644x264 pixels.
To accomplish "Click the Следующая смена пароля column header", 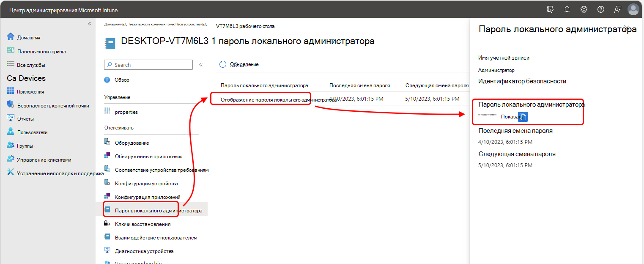I will [437, 85].
